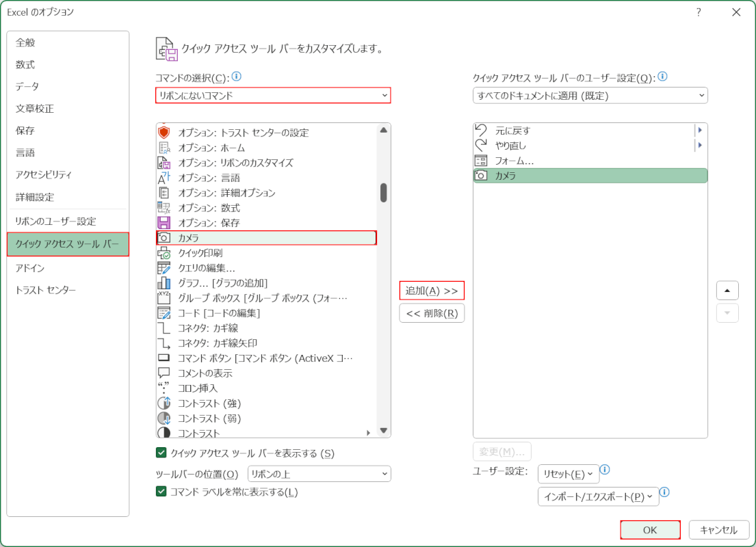This screenshot has width=756, height=547.
Task: Click the 追加 >> button
Action: point(432,291)
